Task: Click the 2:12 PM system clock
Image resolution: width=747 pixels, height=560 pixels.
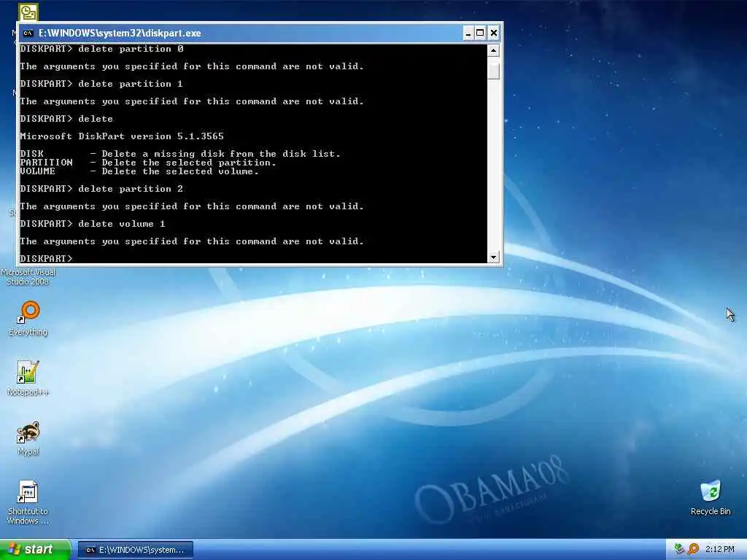Action: pyautogui.click(x=719, y=549)
